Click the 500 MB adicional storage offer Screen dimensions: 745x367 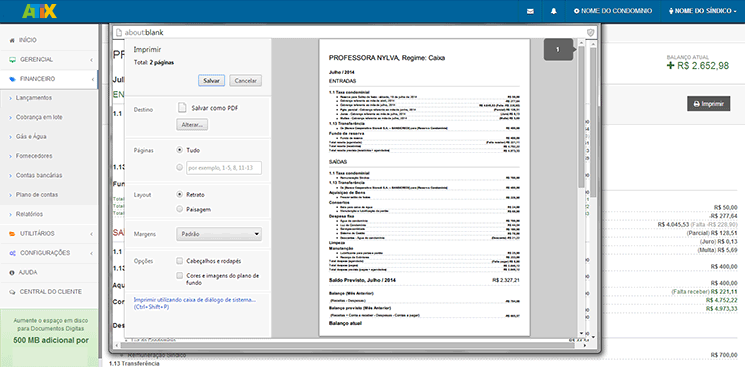(x=51, y=340)
